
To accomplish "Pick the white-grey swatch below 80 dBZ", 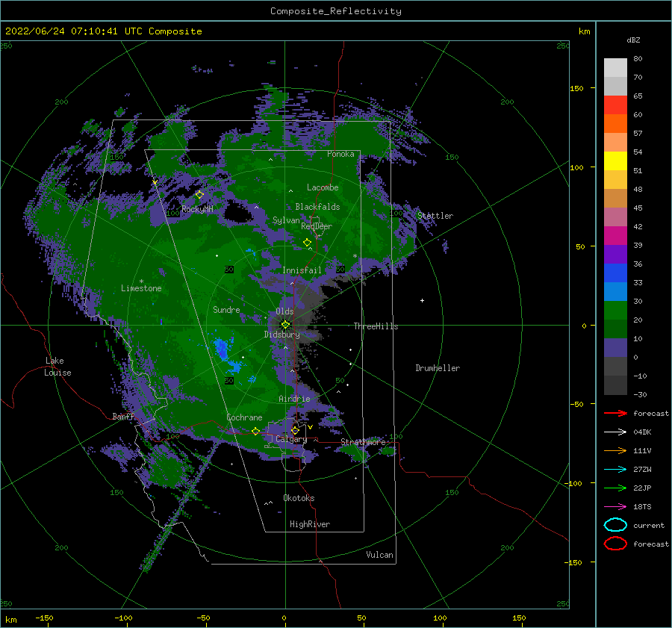I will (615, 67).
